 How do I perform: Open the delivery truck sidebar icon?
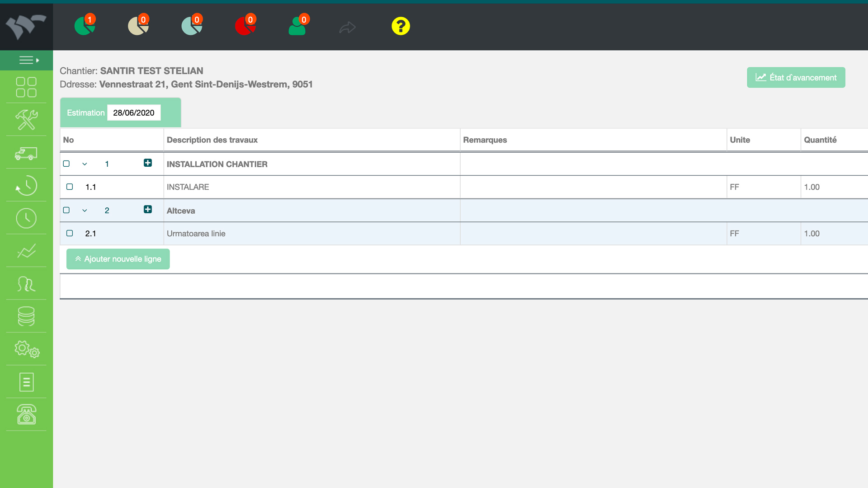tap(26, 153)
